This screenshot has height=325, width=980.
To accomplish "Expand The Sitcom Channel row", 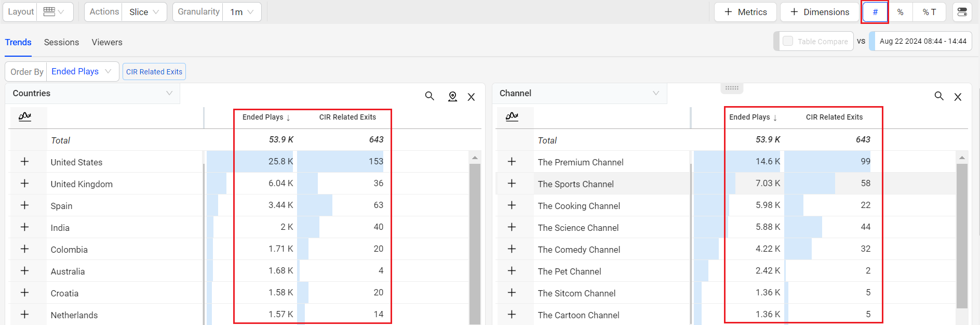I will click(x=512, y=293).
